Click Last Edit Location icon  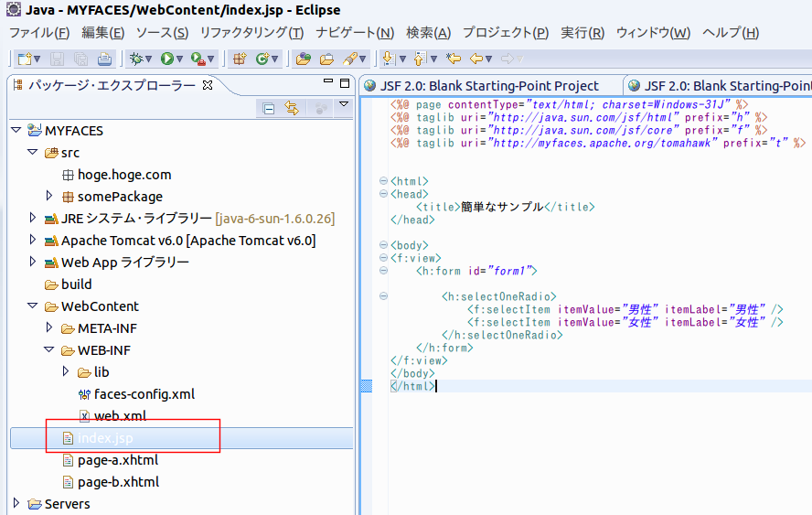click(454, 59)
